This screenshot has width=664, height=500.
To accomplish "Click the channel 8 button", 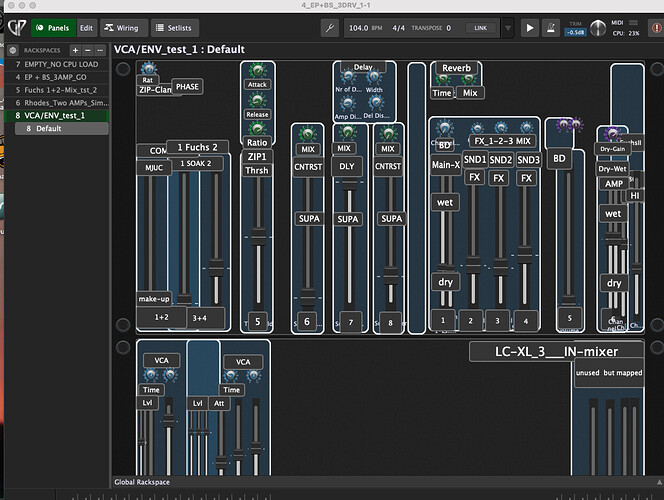I will coord(390,323).
